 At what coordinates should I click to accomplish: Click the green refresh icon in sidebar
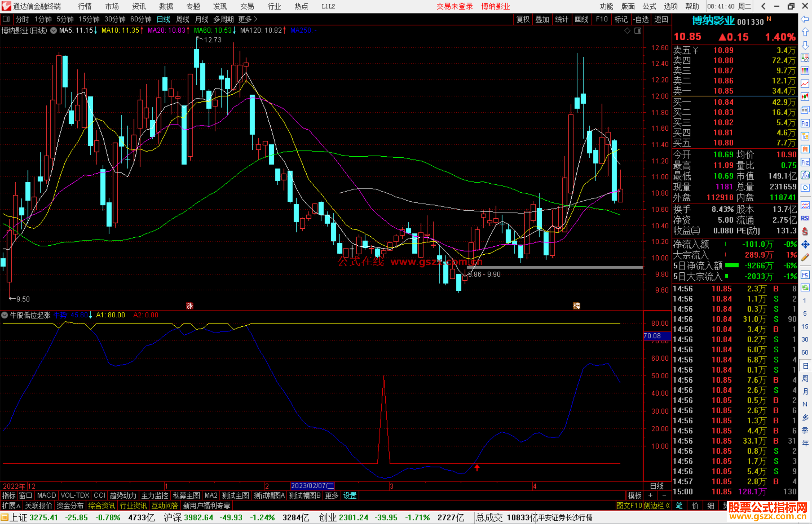tap(805, 288)
